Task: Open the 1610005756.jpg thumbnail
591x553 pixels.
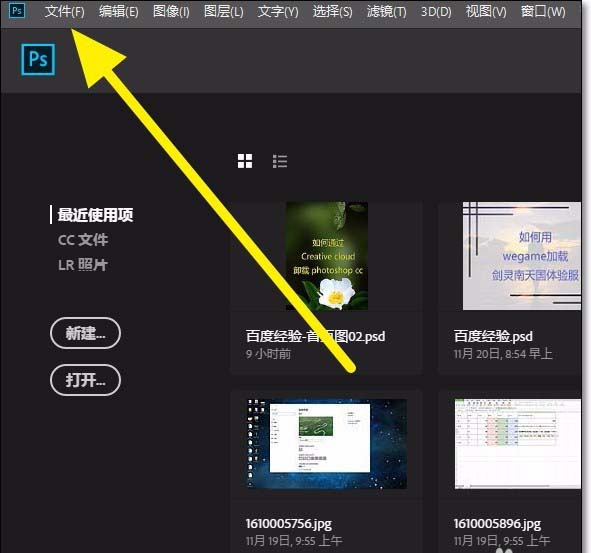Action: 327,444
